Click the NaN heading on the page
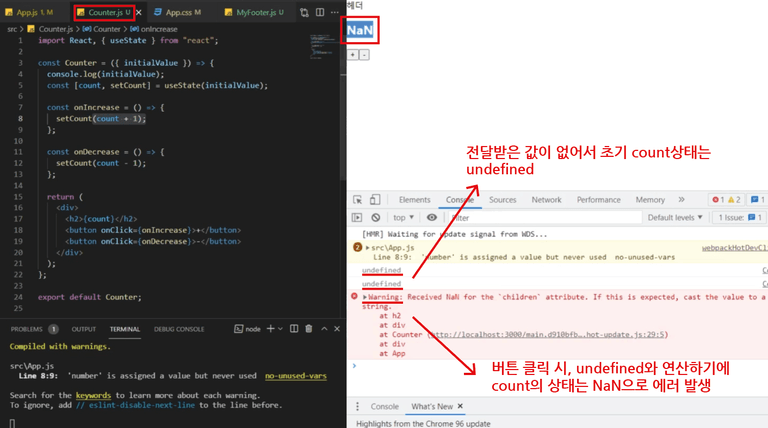 point(360,30)
